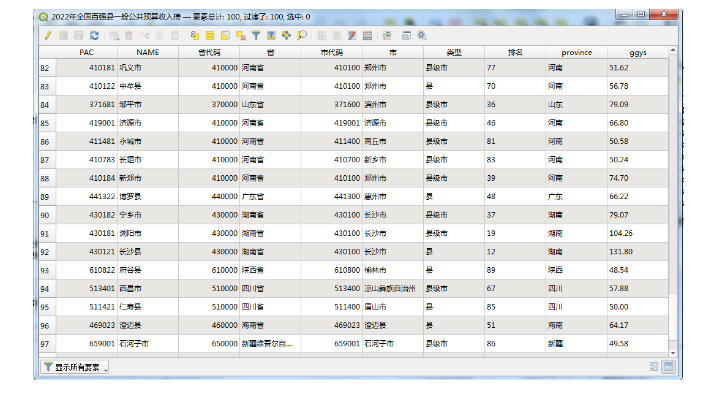Open the filter features funnel tool

tap(256, 36)
